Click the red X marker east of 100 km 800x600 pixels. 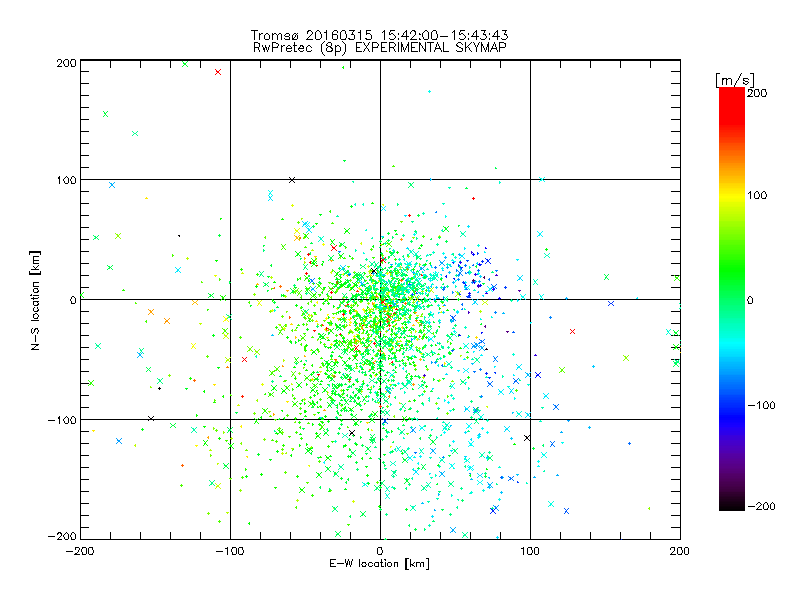click(572, 332)
